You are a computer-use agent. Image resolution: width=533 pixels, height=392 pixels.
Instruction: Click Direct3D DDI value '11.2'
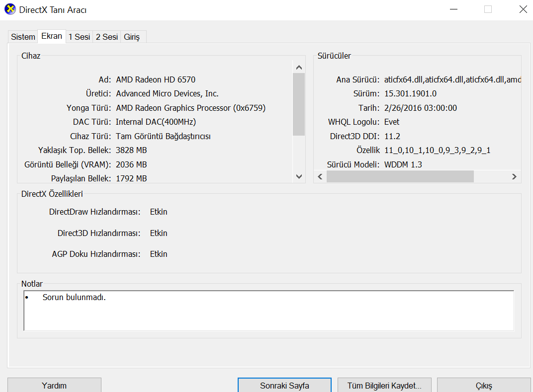pos(392,136)
